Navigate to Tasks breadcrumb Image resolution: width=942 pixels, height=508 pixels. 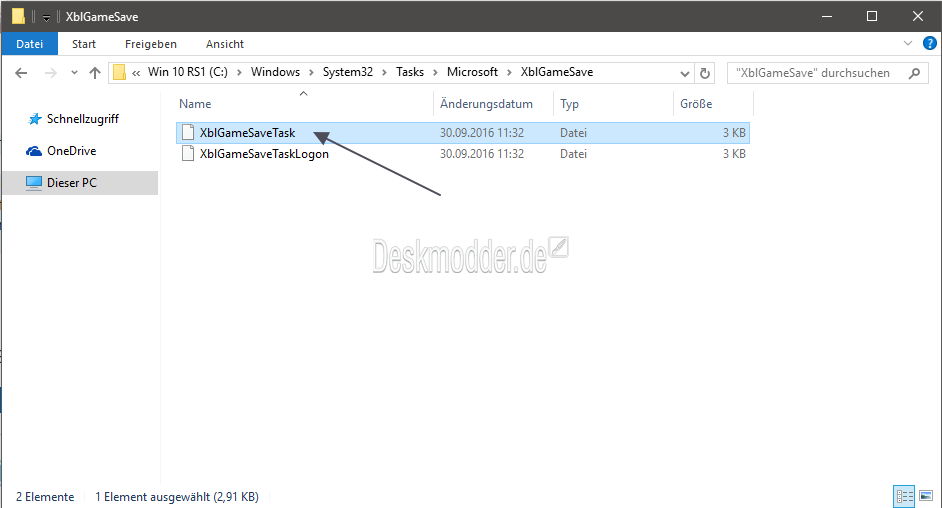tap(410, 72)
